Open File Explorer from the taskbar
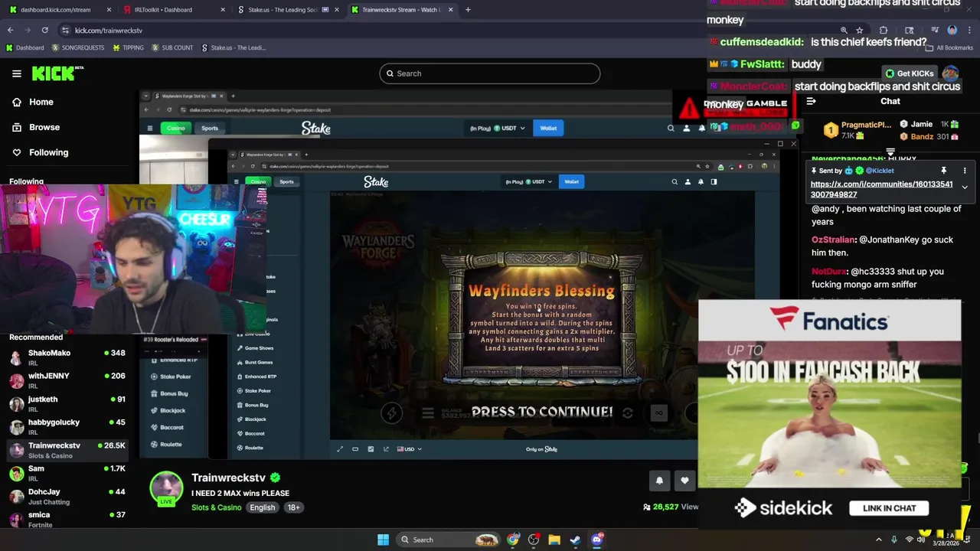980x551 pixels. [x=554, y=540]
